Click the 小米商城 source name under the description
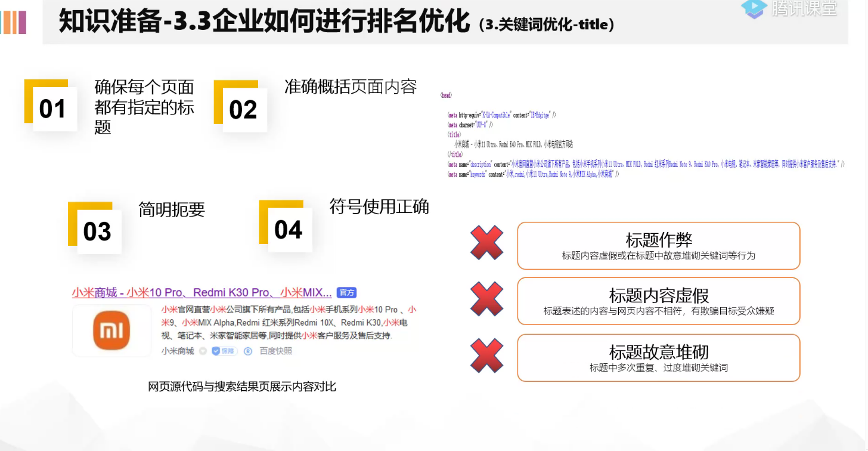 (x=178, y=351)
